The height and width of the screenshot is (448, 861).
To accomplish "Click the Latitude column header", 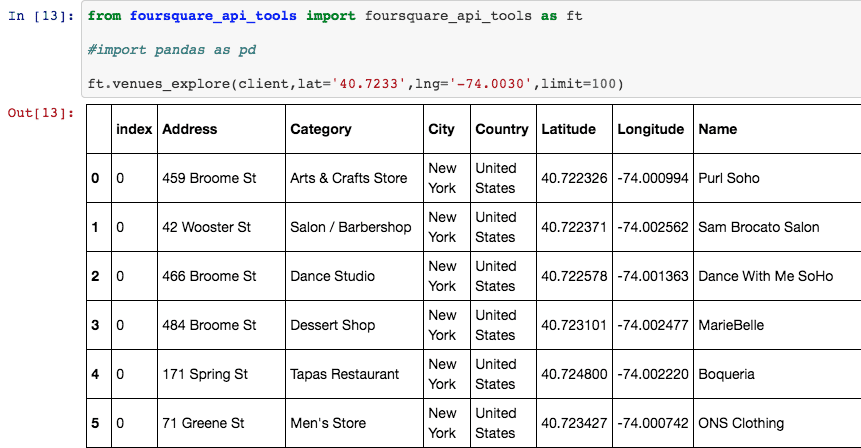I will tap(568, 129).
